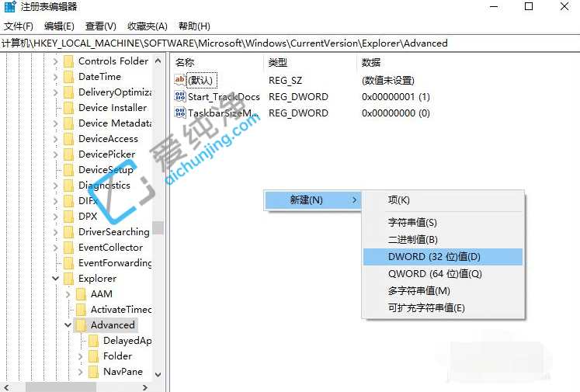
Task: Click the ActivateTimeo folder icon
Action: (81, 310)
